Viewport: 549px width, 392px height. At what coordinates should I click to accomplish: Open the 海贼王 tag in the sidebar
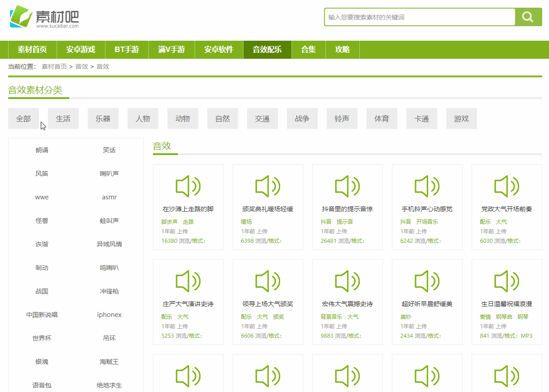[109, 362]
